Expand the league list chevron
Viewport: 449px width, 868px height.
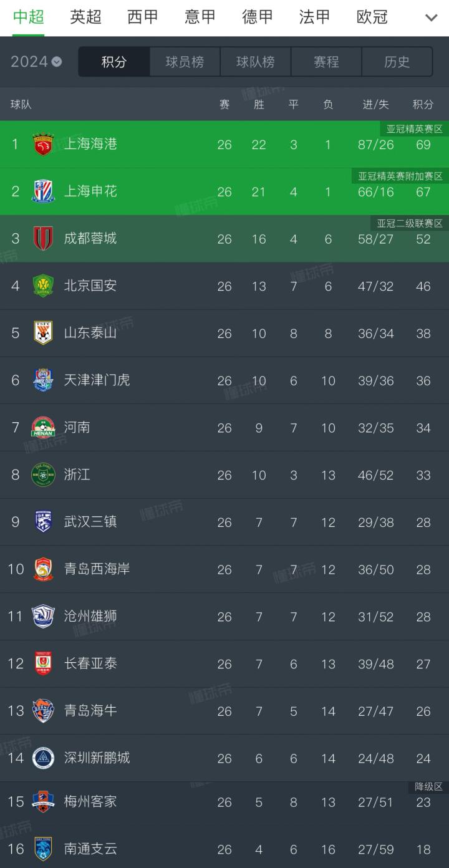pyautogui.click(x=431, y=17)
